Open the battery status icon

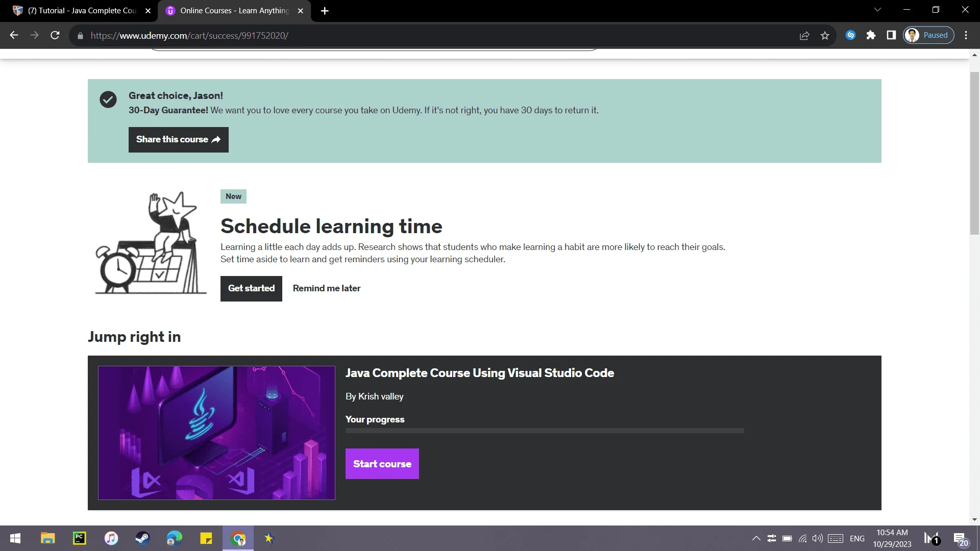787,538
